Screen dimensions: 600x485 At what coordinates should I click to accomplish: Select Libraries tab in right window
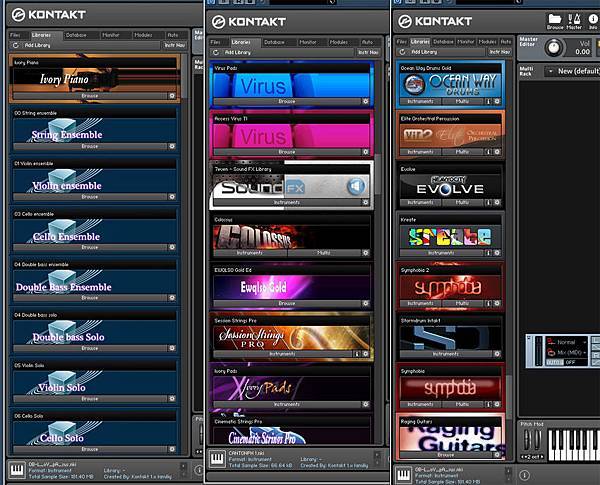[x=420, y=42]
